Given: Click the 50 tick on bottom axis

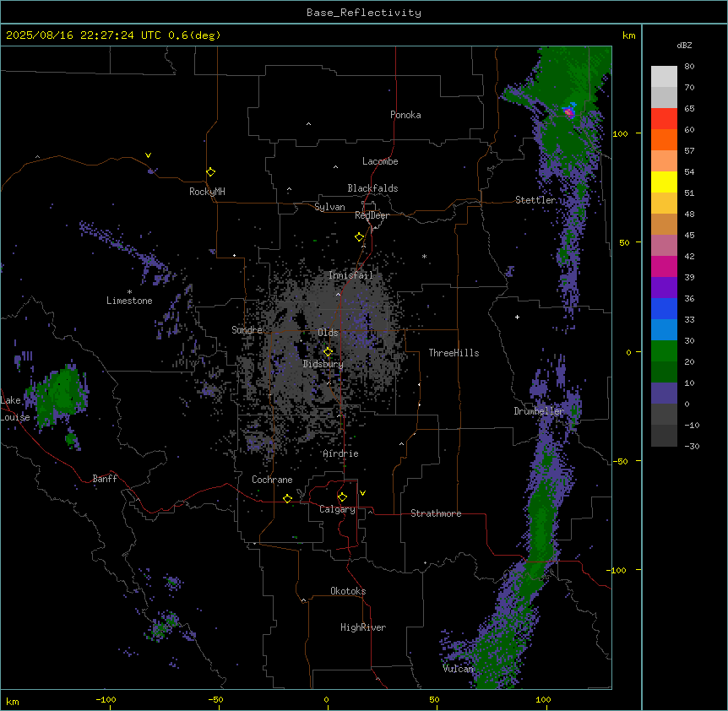Looking at the screenshot, I should [x=434, y=699].
